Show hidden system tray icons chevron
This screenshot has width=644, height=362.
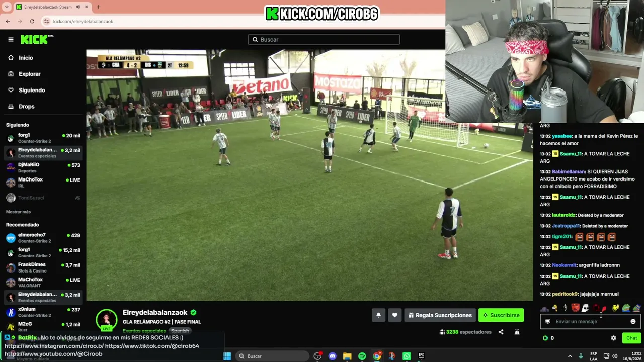click(x=570, y=356)
